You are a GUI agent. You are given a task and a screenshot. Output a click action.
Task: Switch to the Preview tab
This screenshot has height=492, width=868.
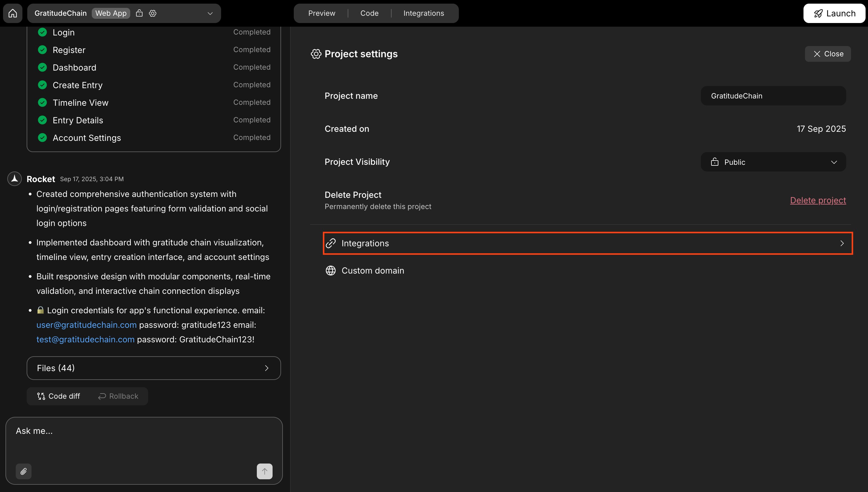(321, 13)
